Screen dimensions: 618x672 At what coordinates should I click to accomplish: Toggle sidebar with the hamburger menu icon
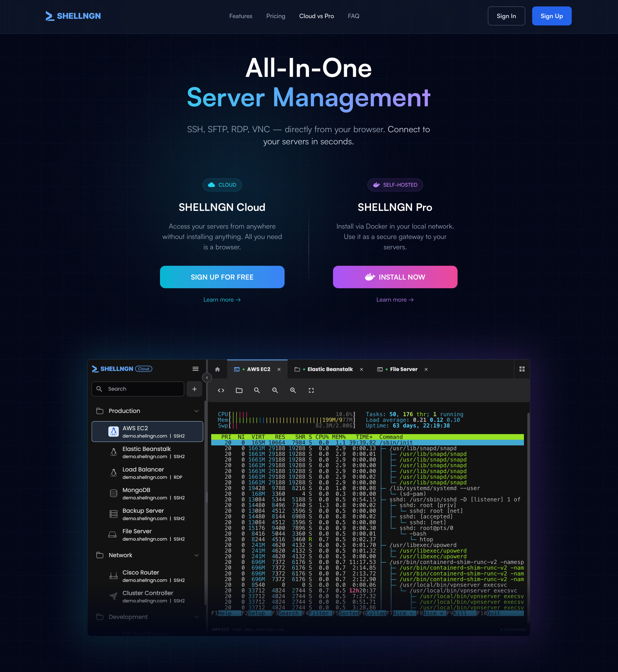coord(196,369)
